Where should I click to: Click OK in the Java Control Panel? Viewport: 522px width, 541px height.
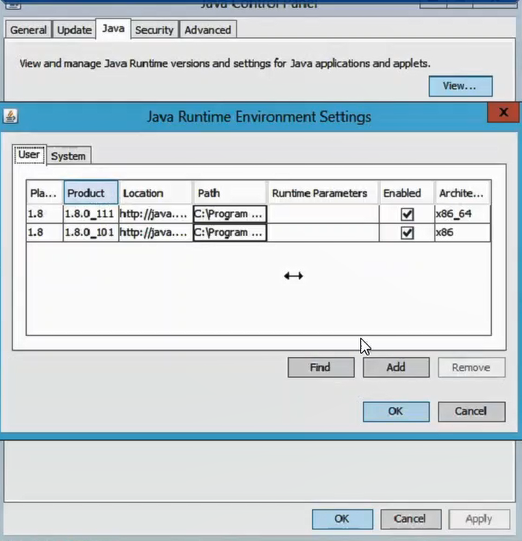pyautogui.click(x=342, y=519)
